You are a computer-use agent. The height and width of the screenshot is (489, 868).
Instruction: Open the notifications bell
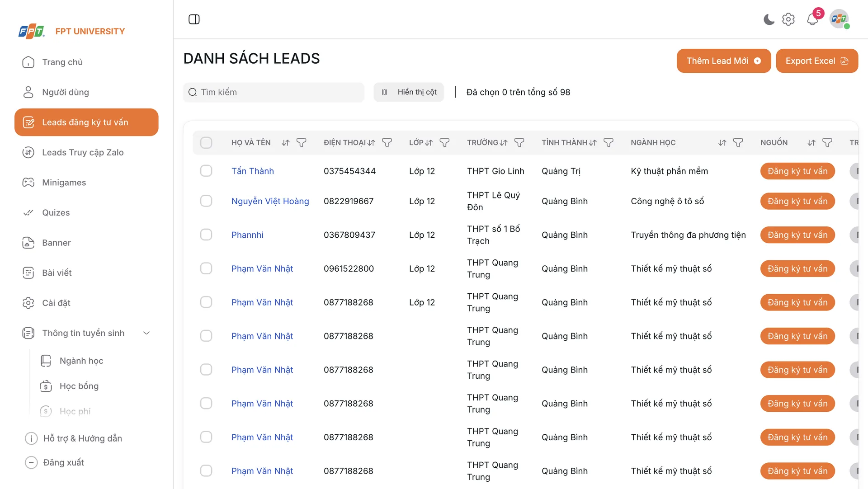point(812,19)
